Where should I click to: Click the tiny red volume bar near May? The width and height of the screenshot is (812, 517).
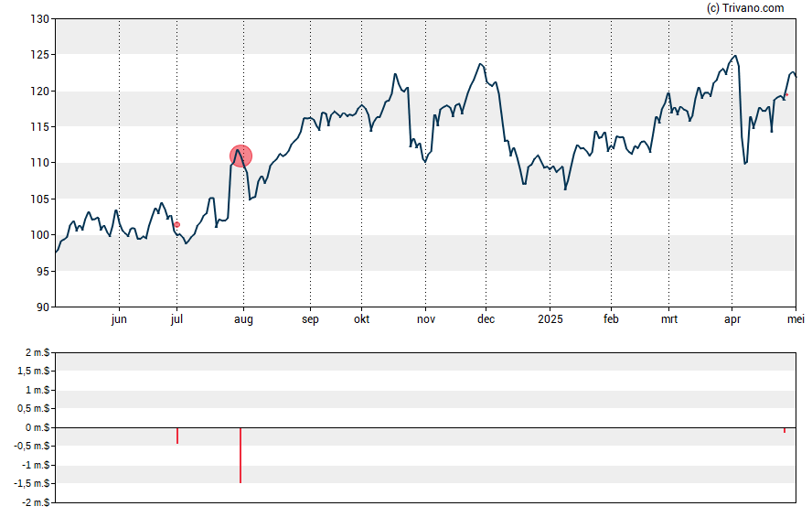pos(785,430)
